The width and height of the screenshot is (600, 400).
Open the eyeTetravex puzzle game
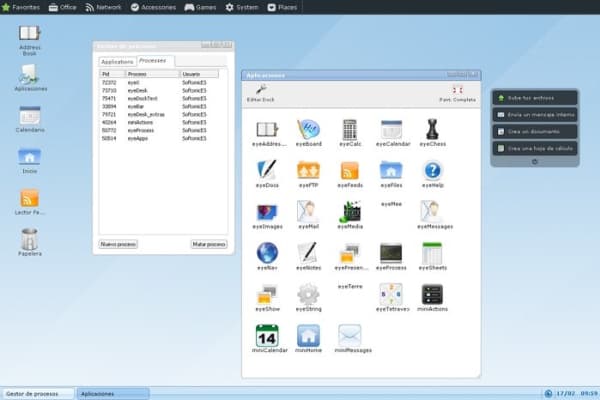(x=390, y=295)
